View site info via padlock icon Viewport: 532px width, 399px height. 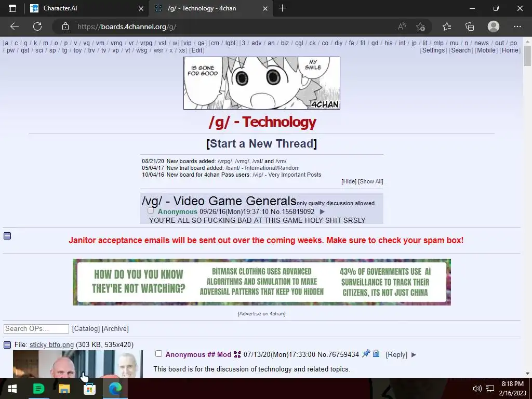[x=65, y=26]
